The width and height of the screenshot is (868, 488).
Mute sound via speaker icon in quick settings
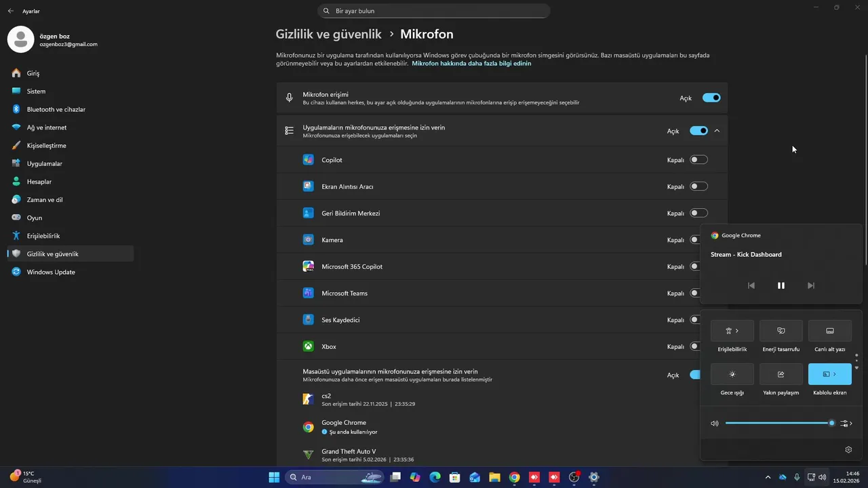[715, 424]
